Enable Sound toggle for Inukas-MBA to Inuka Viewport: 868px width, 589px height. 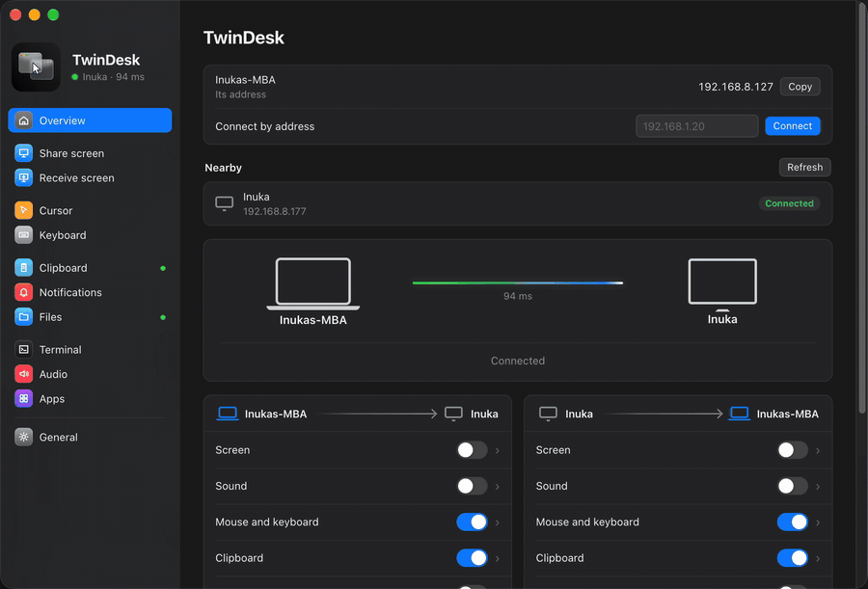(473, 486)
